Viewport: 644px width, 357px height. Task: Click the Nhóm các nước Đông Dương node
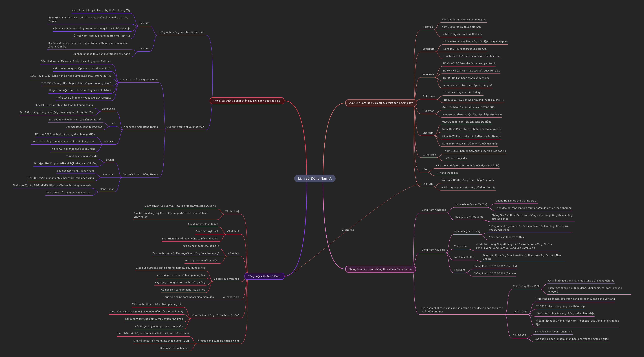[x=141, y=127]
